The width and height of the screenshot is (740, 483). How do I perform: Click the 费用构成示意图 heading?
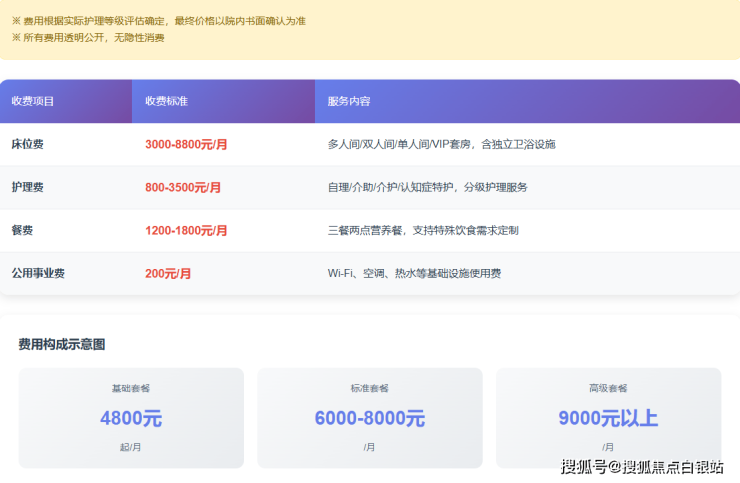(x=61, y=344)
